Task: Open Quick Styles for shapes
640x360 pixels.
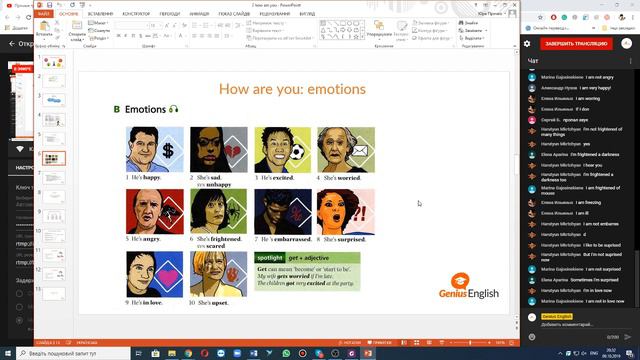Action: coord(401,30)
